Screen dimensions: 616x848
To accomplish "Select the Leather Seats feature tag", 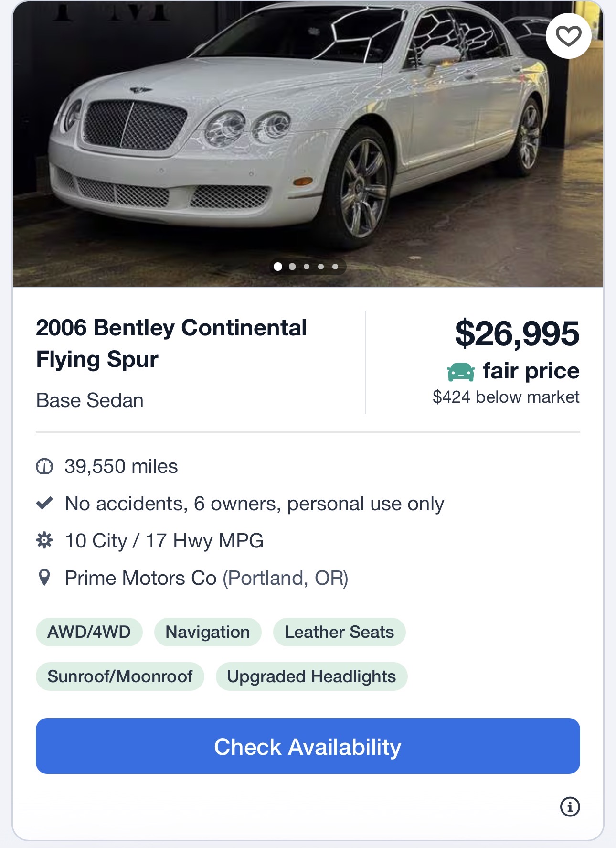I will [339, 632].
